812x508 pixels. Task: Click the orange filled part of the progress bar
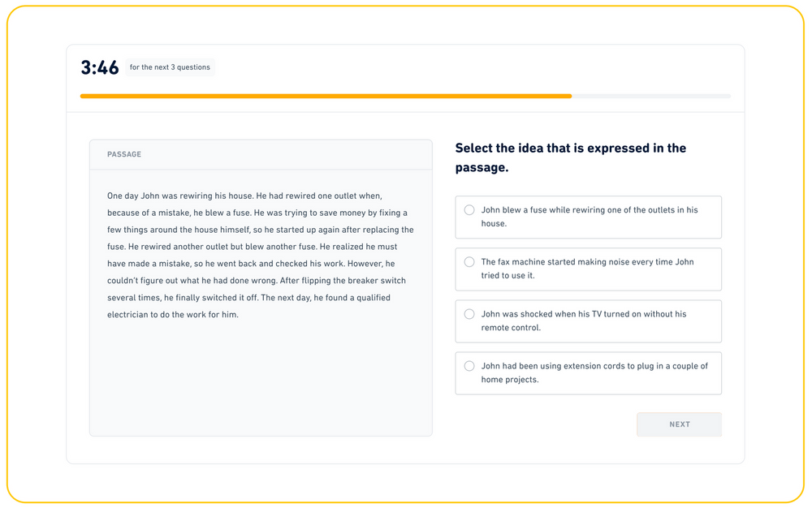click(x=325, y=96)
